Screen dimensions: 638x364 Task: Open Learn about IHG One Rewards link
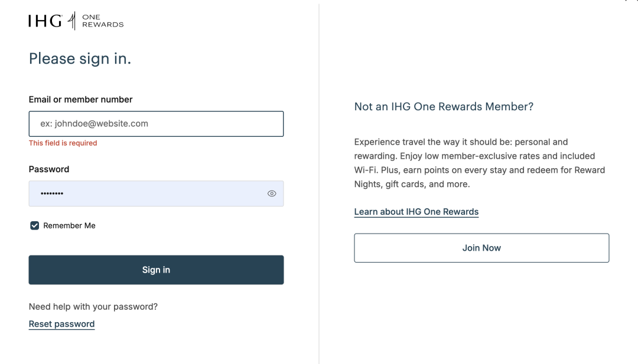416,212
